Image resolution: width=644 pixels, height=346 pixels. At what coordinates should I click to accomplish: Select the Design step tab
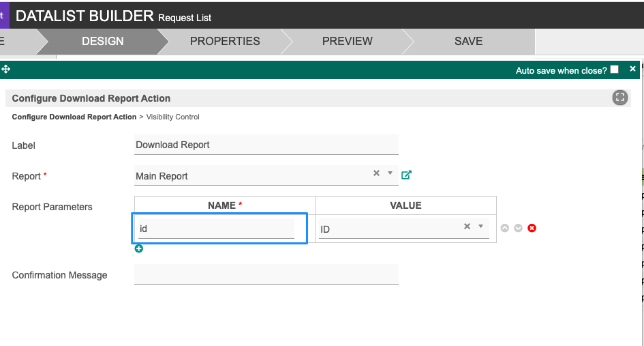(102, 41)
